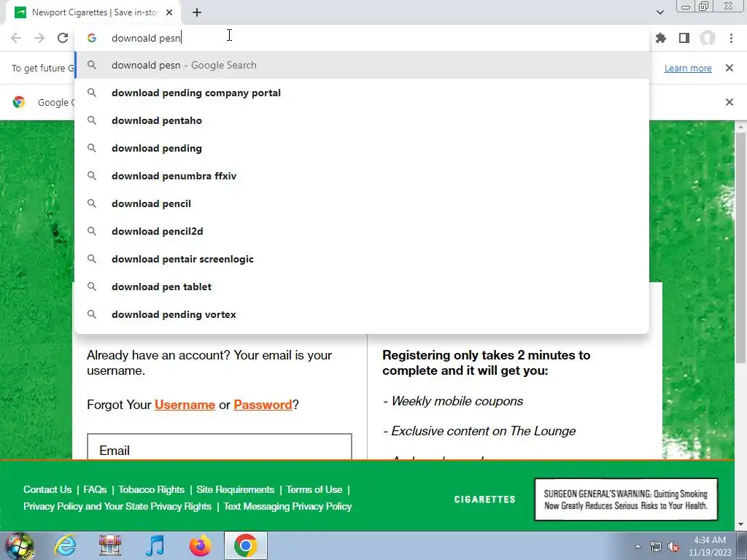747x560 pixels.
Task: Open a new tab with plus button
Action: pyautogui.click(x=197, y=12)
